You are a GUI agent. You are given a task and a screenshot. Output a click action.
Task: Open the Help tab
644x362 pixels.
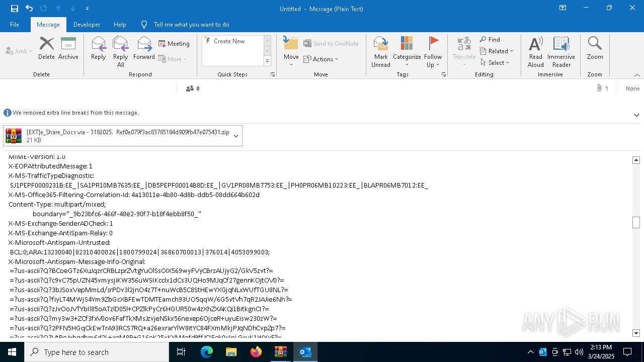pyautogui.click(x=120, y=24)
